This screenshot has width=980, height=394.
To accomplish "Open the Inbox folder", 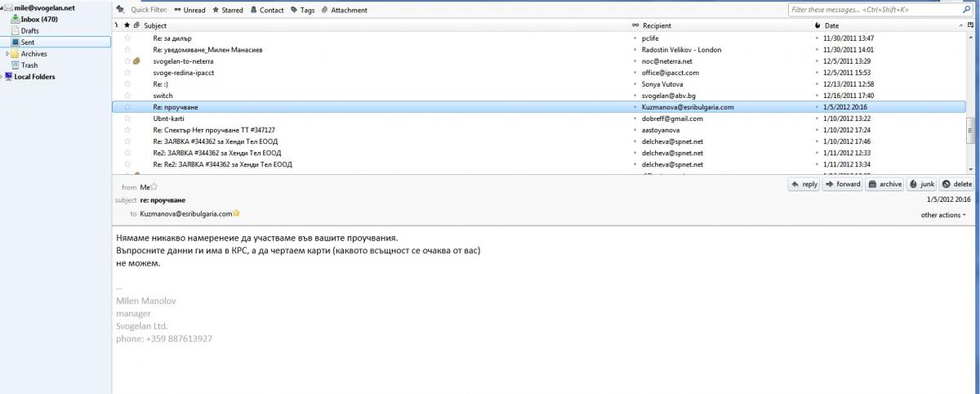I will coord(38,19).
